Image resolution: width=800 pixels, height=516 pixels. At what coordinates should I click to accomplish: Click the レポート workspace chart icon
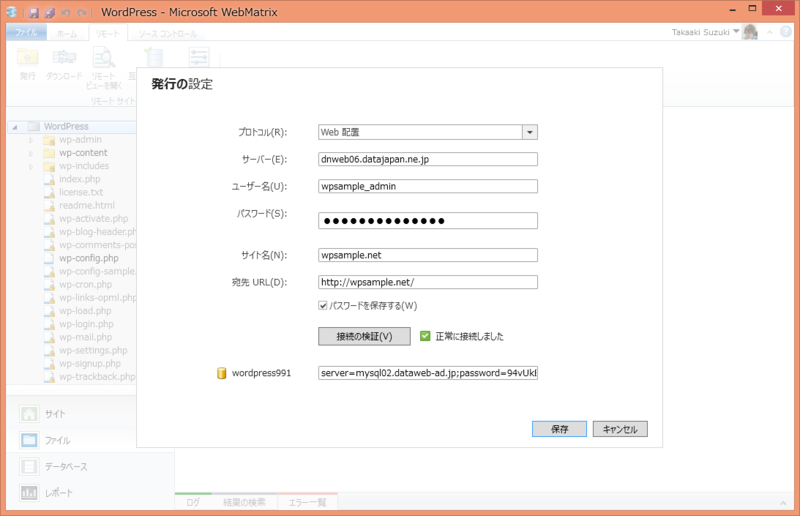(29, 493)
